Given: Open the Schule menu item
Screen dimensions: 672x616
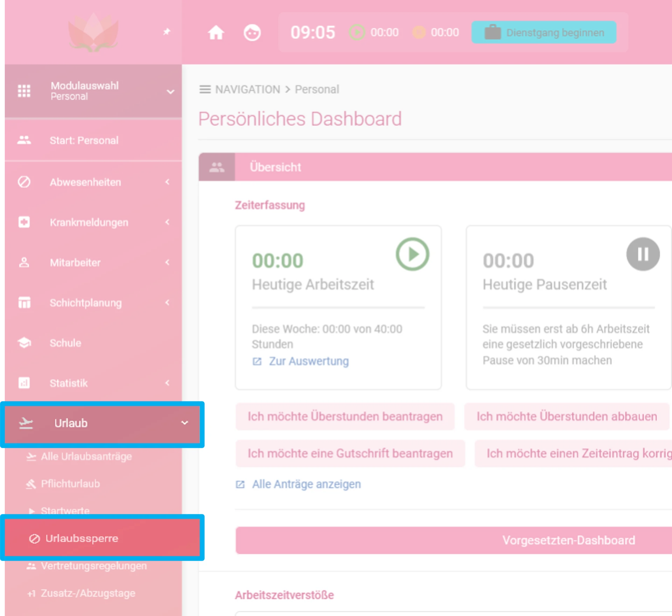Looking at the screenshot, I should [93, 343].
